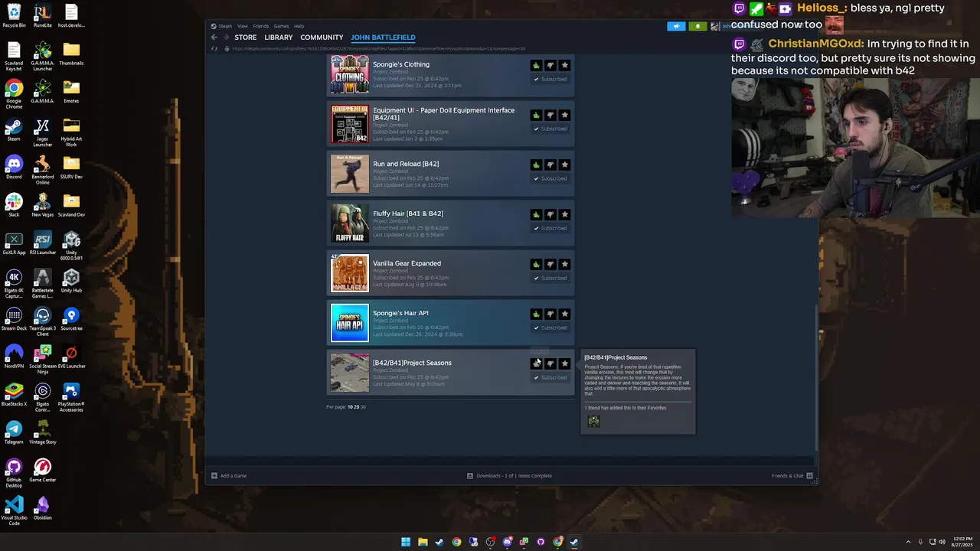Open Run and Reload [B42] title link
The image size is (980, 551).
click(x=406, y=164)
